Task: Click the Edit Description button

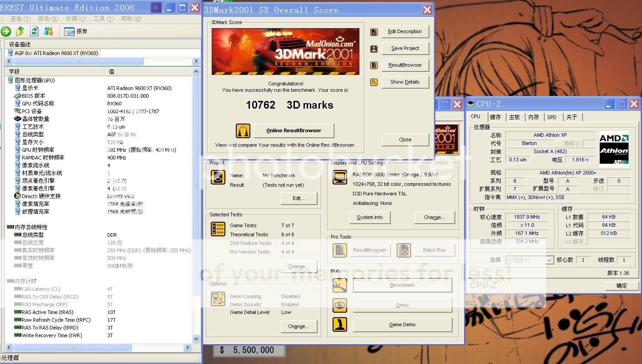Action: 405,32
